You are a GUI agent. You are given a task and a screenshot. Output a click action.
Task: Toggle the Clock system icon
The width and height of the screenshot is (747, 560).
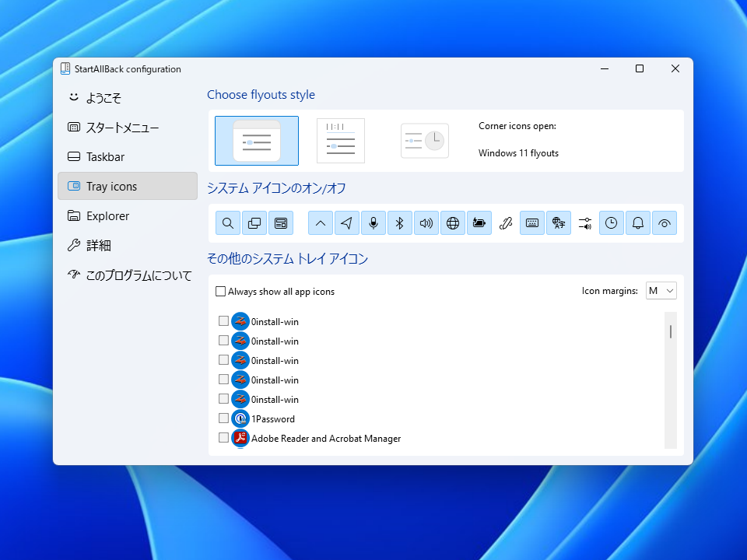coord(612,223)
